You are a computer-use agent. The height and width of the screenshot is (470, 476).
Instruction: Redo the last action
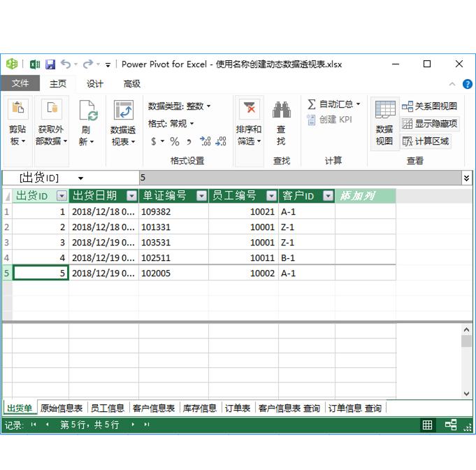pos(88,64)
